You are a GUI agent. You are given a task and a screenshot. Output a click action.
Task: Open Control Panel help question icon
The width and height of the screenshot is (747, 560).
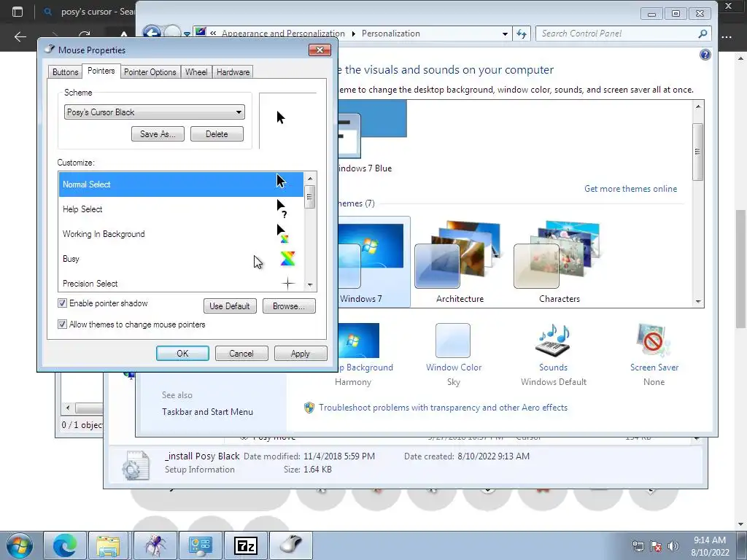tap(705, 55)
